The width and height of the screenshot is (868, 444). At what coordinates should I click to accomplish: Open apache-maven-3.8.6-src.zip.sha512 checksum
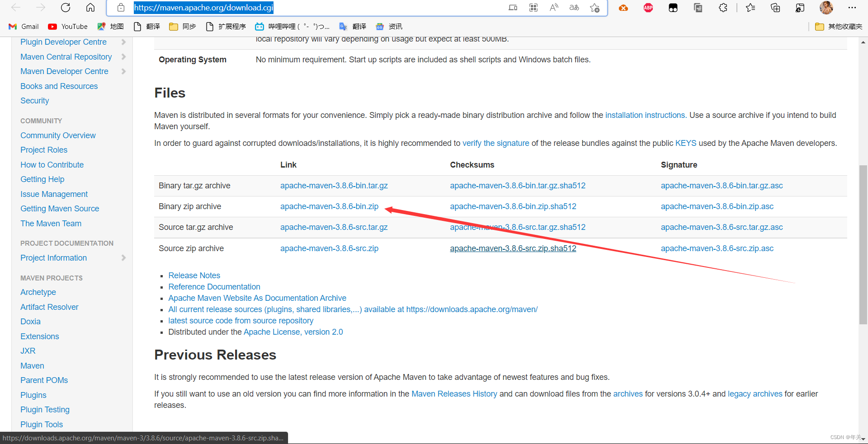(513, 248)
